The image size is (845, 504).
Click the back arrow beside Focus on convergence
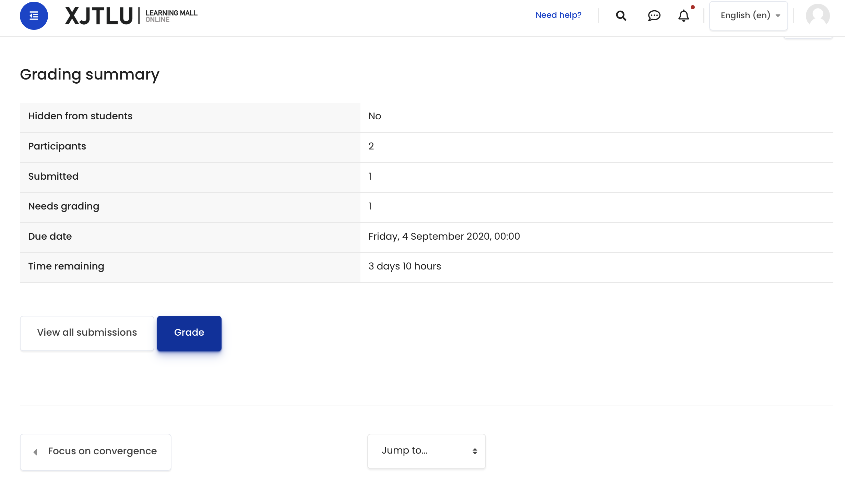[x=35, y=452]
